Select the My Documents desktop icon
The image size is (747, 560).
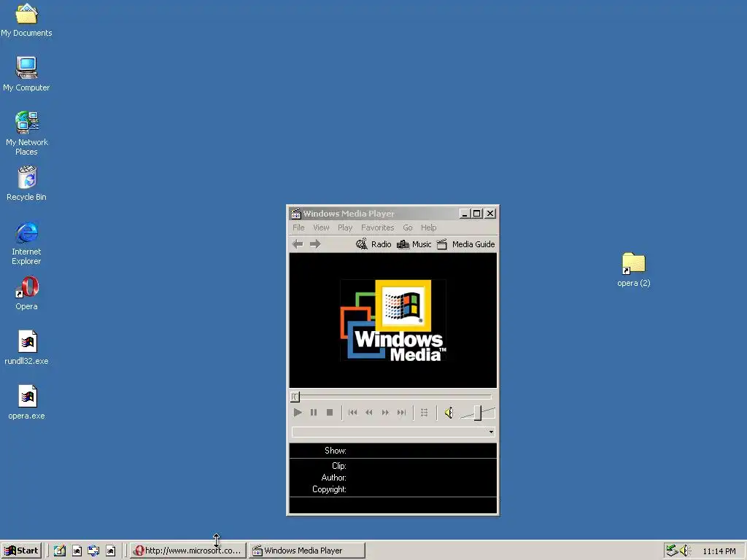(x=26, y=20)
